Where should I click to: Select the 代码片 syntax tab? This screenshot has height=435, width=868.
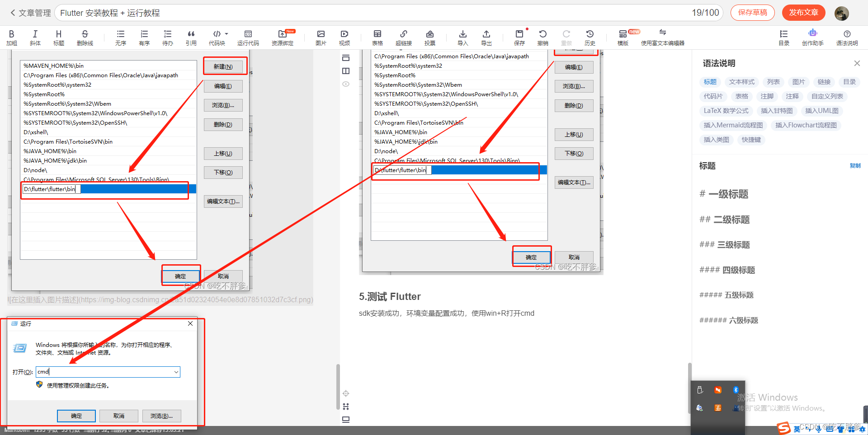pyautogui.click(x=713, y=96)
